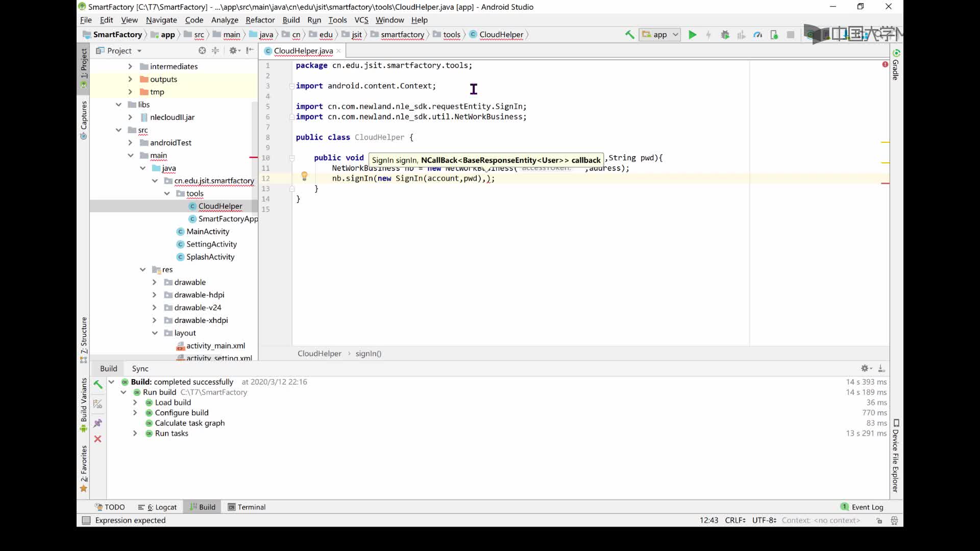The width and height of the screenshot is (980, 551).
Task: Close the CloudHelper.java editor tab
Action: 338,51
